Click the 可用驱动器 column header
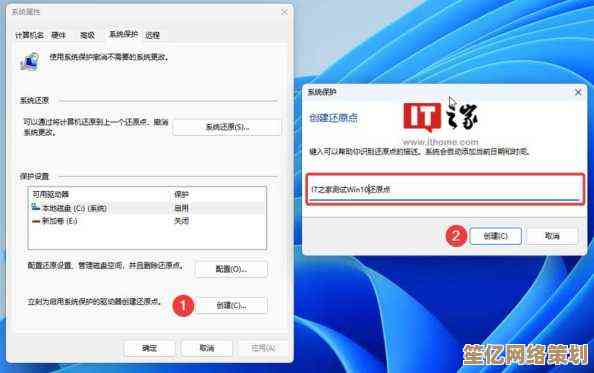 [50, 195]
